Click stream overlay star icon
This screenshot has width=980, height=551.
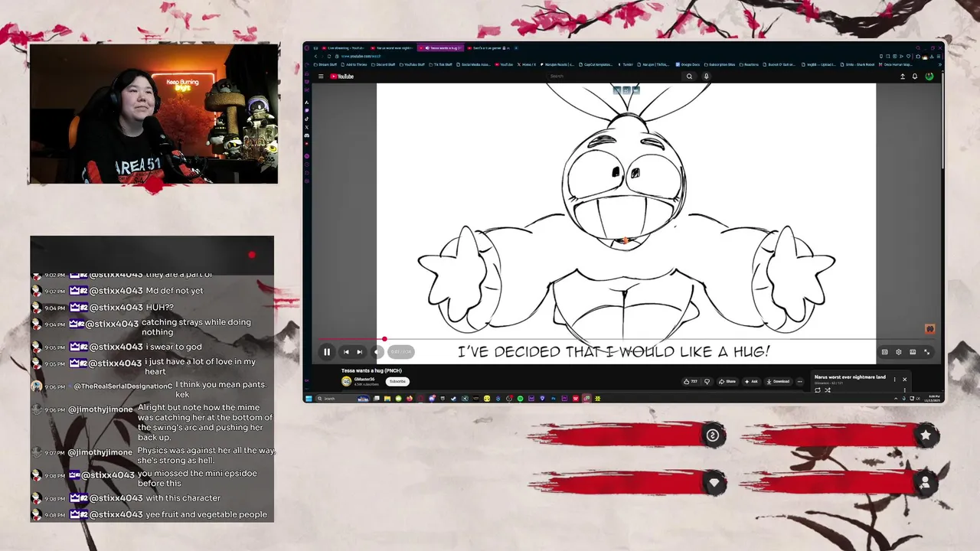(926, 435)
